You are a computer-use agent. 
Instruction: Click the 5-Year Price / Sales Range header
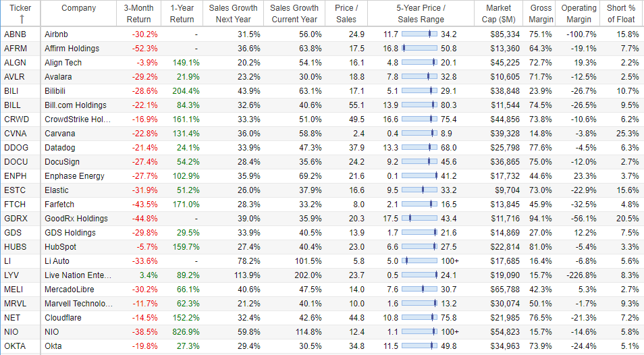click(421, 13)
